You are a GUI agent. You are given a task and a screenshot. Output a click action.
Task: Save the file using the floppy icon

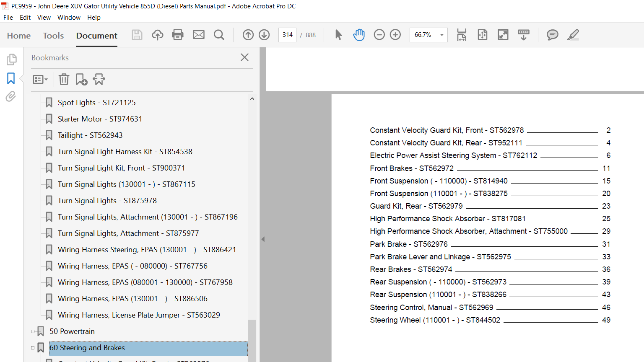[137, 35]
